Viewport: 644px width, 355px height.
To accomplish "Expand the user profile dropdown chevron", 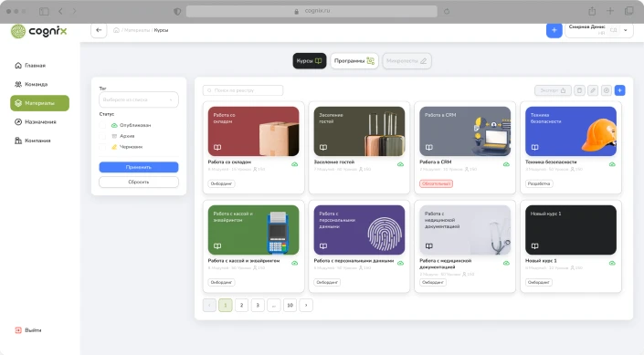I will pyautogui.click(x=626, y=30).
